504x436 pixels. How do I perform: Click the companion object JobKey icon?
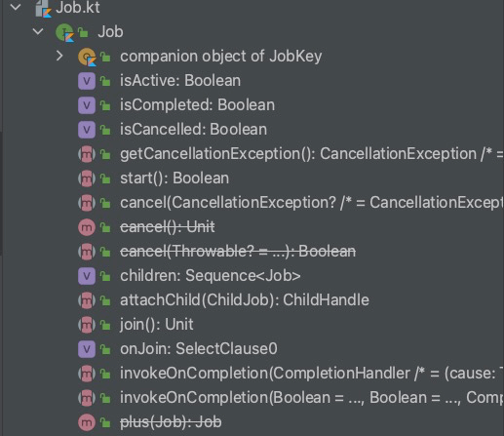pyautogui.click(x=87, y=57)
